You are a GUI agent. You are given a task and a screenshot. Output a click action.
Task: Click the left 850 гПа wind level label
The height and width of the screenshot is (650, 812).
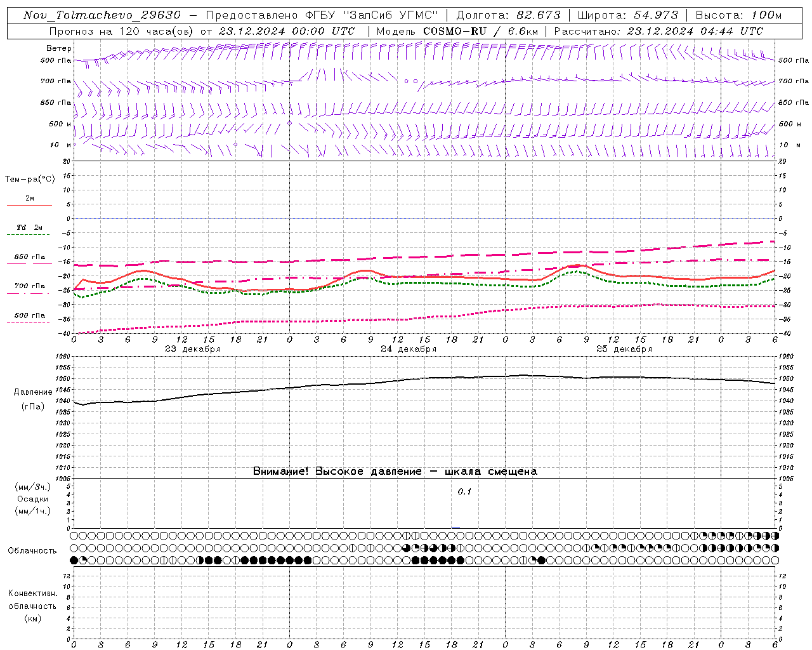[x=56, y=102]
